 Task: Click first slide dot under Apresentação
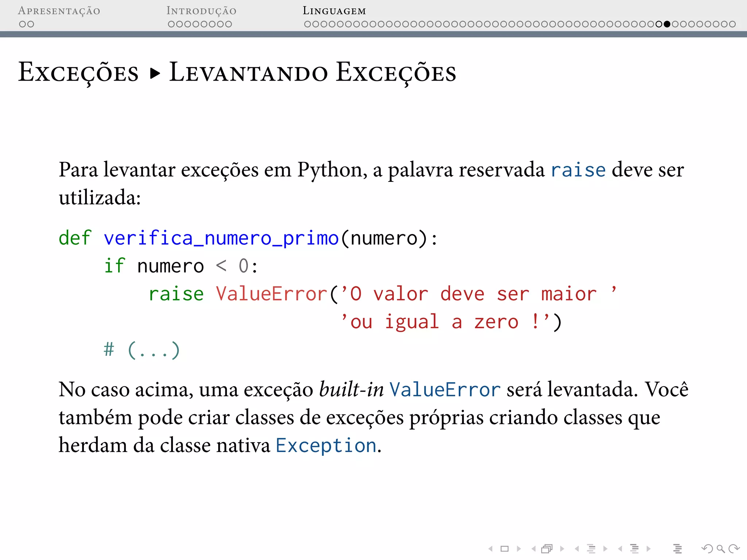[23, 24]
